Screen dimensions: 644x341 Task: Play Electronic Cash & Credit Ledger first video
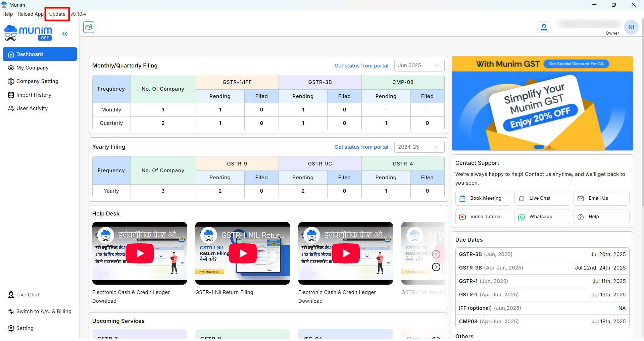pyautogui.click(x=140, y=253)
